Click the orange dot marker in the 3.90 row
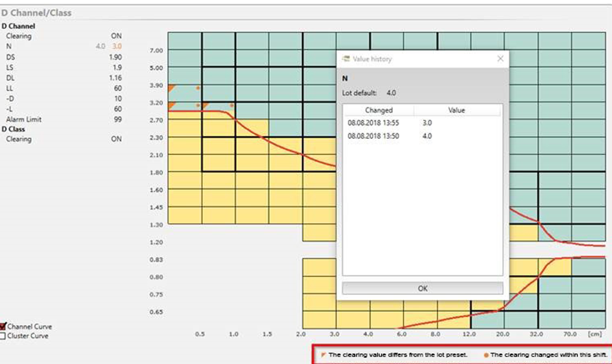 tap(198, 88)
